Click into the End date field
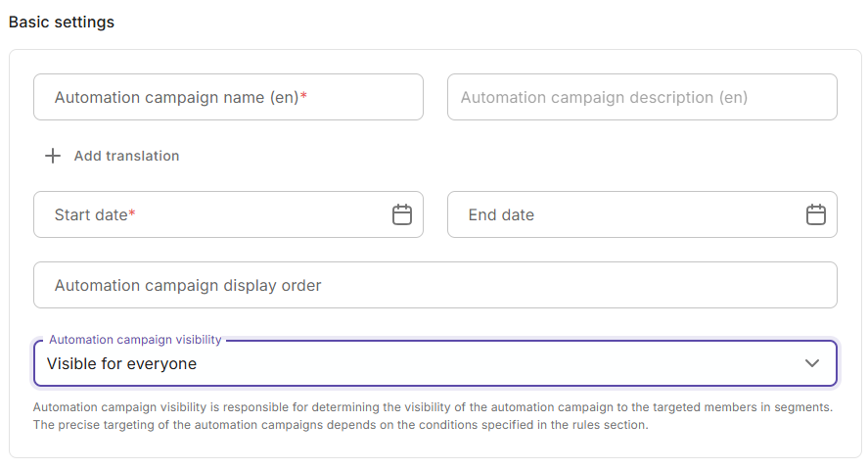The width and height of the screenshot is (868, 469). tap(624, 214)
